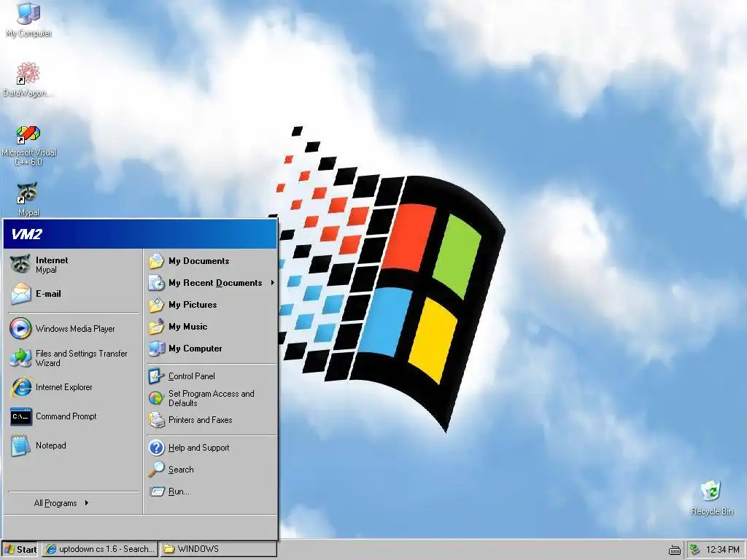Select E-mail label in Start menu
This screenshot has width=747, height=560.
click(48, 294)
